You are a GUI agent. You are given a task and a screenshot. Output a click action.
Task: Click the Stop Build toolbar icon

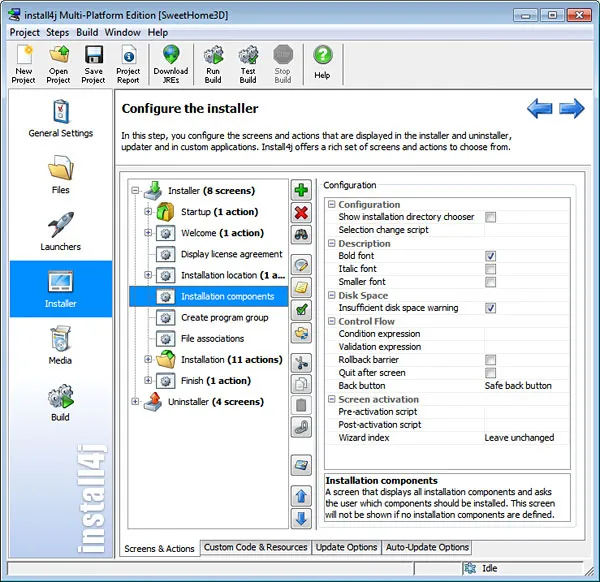coord(283,64)
